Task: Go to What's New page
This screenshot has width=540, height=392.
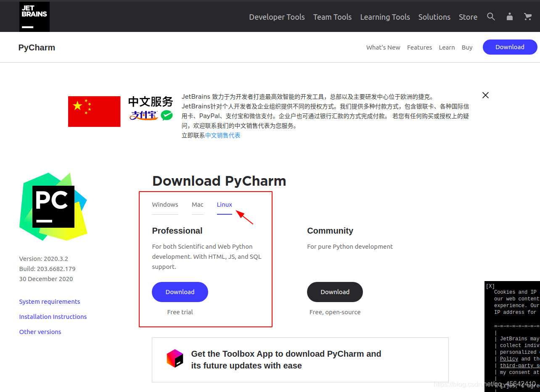Action: point(383,47)
